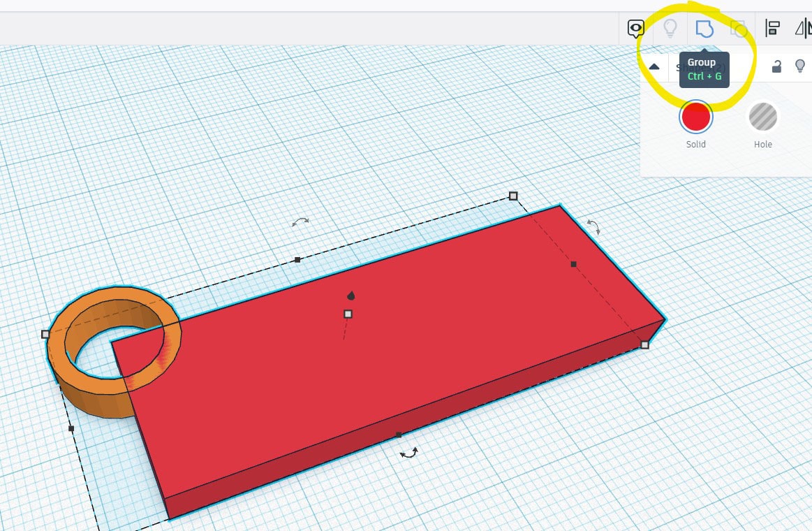Open the Align tool
The image size is (812, 531).
pyautogui.click(x=773, y=29)
